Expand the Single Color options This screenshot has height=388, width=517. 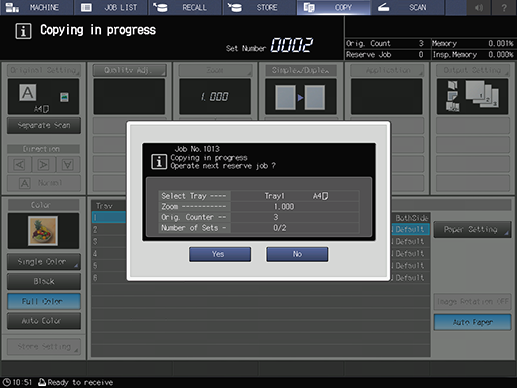pos(44,262)
